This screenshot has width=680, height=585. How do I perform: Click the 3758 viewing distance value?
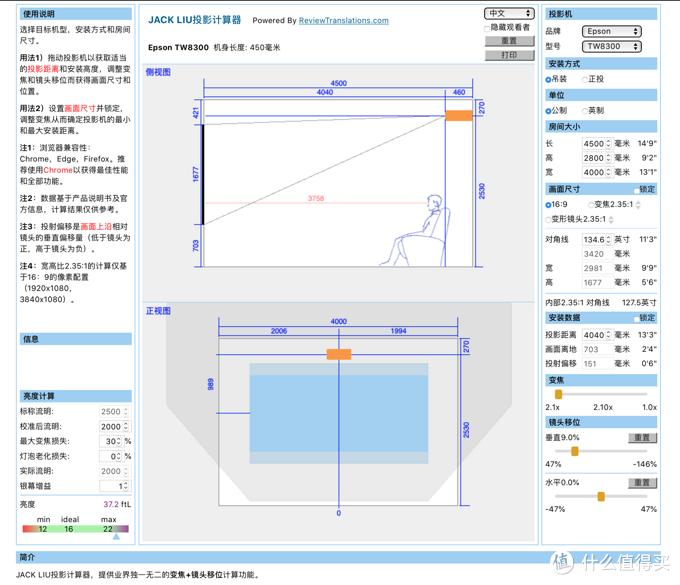pyautogui.click(x=316, y=198)
